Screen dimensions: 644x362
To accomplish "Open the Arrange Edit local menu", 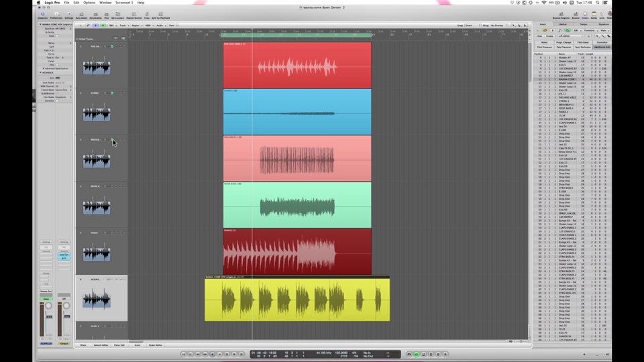I will click(111, 25).
